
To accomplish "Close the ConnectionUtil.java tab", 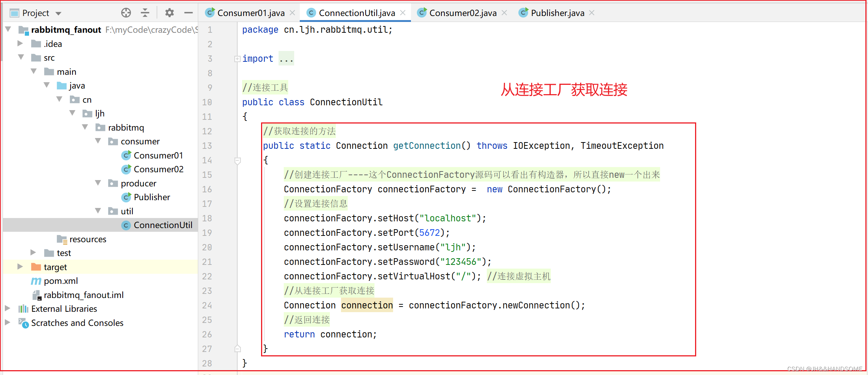I will click(403, 13).
